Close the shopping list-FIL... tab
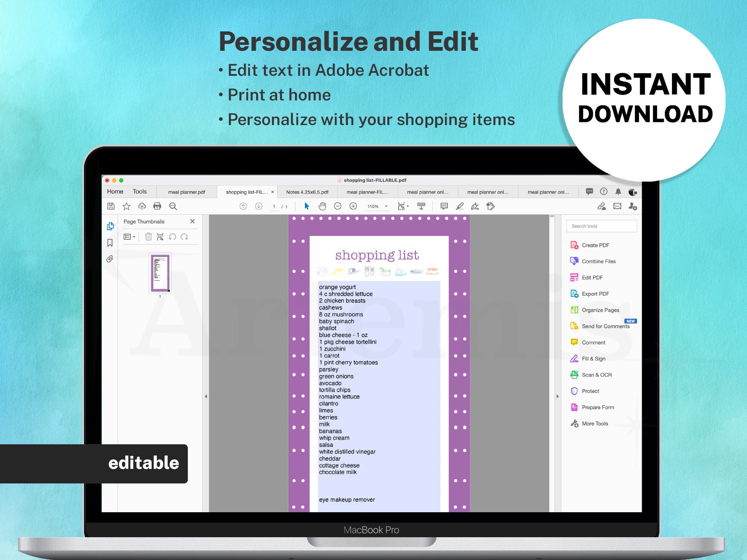The height and width of the screenshot is (560, 747). click(x=273, y=192)
